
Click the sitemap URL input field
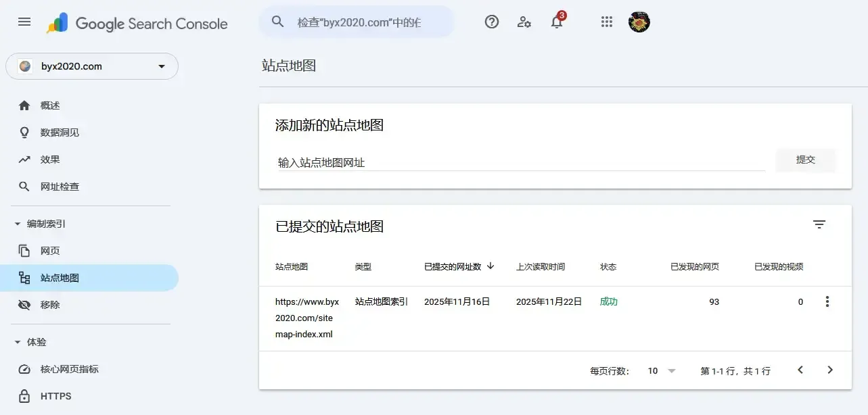click(x=521, y=162)
